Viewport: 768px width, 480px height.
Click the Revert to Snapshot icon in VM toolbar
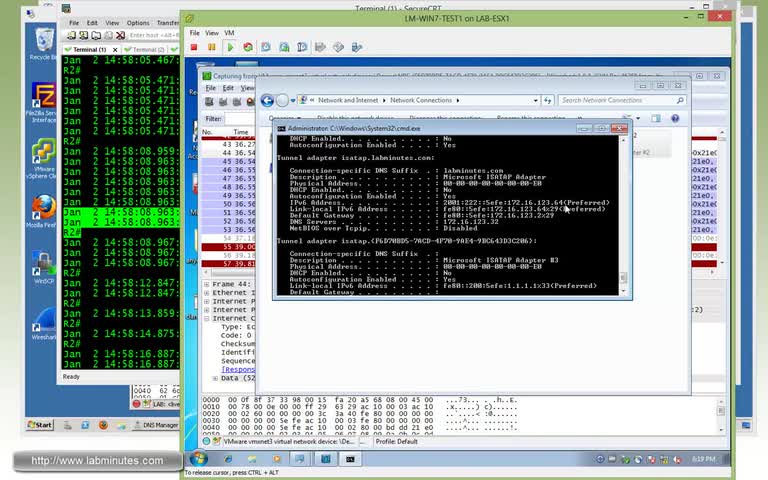coord(284,48)
